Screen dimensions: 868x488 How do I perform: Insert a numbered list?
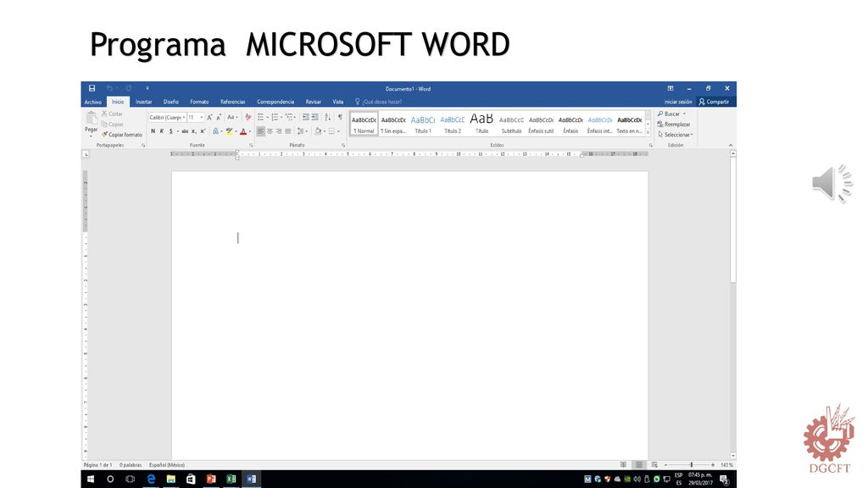pos(275,117)
